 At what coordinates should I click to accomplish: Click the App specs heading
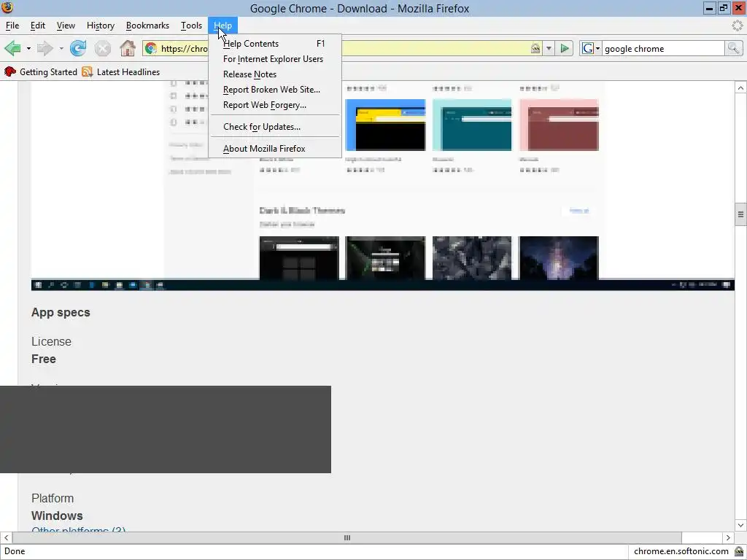pyautogui.click(x=61, y=312)
